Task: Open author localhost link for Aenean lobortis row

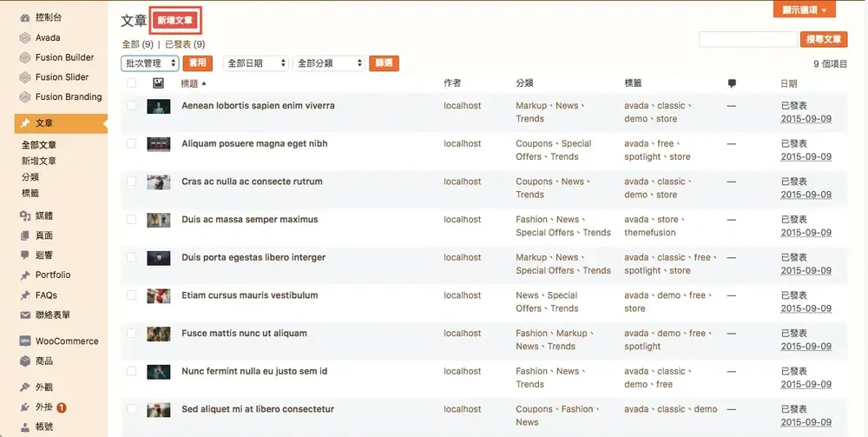Action: pyautogui.click(x=463, y=106)
